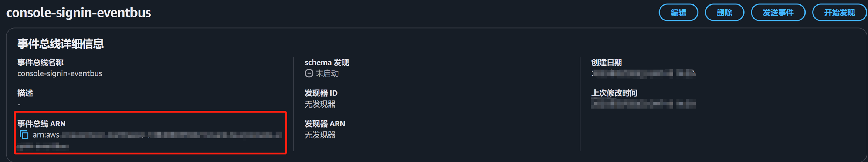Click the 编辑 button
This screenshot has width=868, height=162.
click(678, 13)
